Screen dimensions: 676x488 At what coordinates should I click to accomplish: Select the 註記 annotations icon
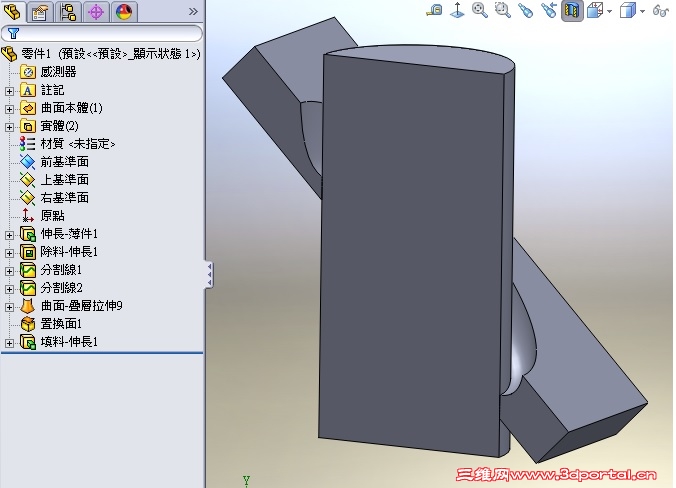click(28, 90)
